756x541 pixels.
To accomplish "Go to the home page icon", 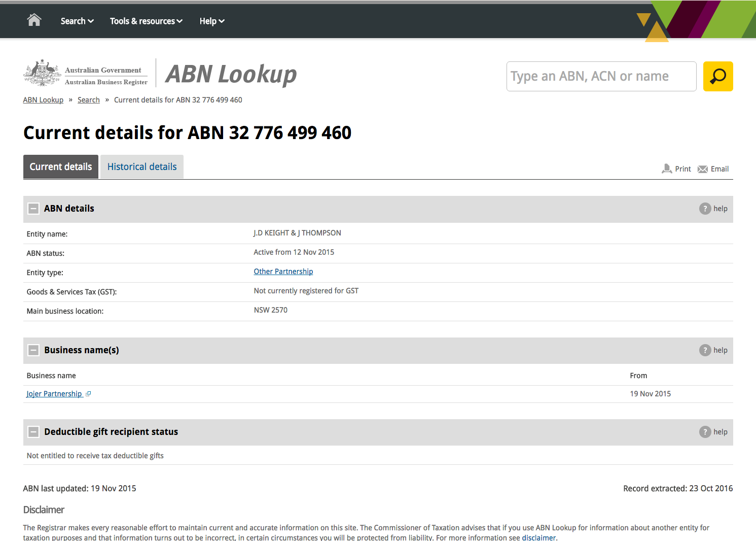I will pos(34,20).
